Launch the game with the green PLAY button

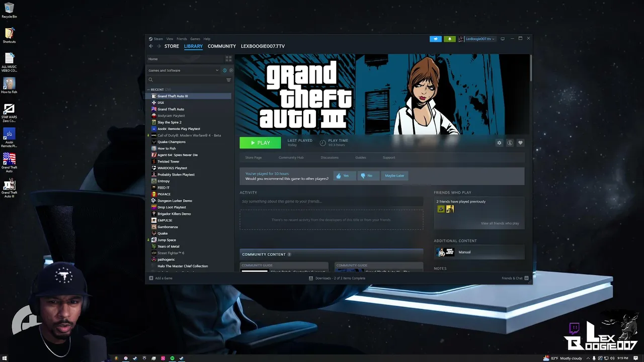coord(260,143)
